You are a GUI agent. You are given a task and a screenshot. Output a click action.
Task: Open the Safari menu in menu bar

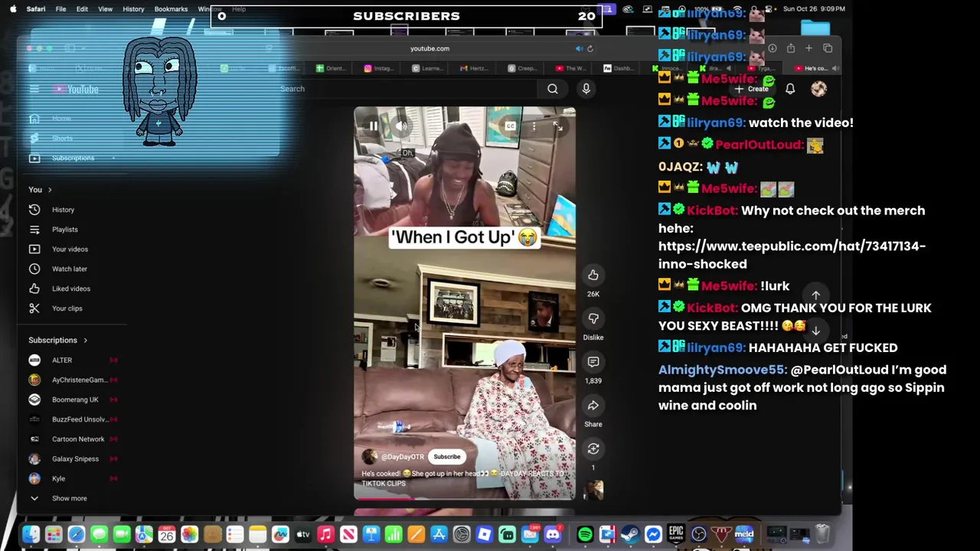point(35,9)
